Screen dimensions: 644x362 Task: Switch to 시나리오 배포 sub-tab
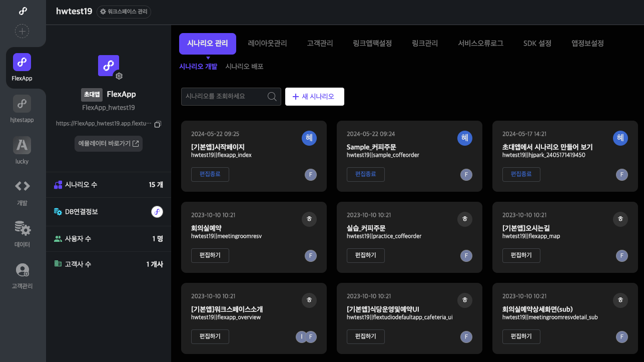[x=244, y=67]
